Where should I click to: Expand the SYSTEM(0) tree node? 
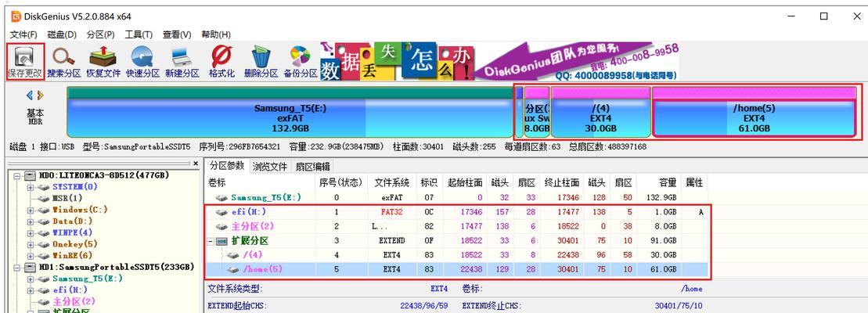29,188
